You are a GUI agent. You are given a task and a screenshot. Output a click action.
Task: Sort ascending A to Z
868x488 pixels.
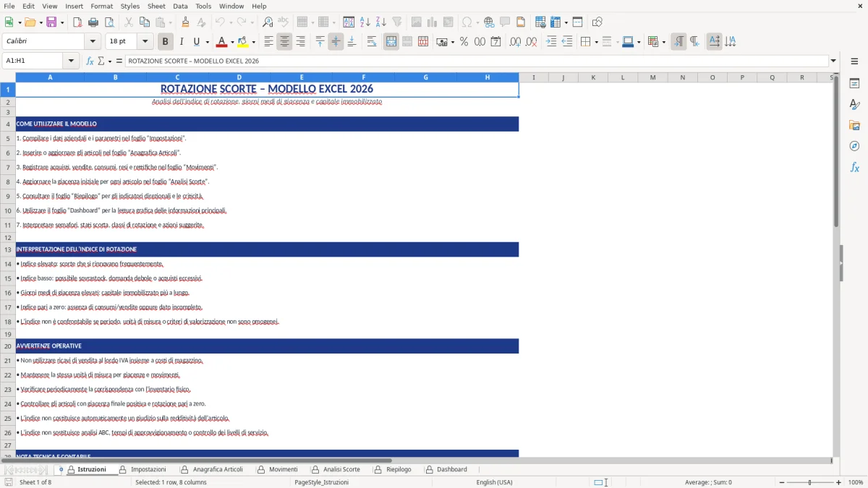365,22
